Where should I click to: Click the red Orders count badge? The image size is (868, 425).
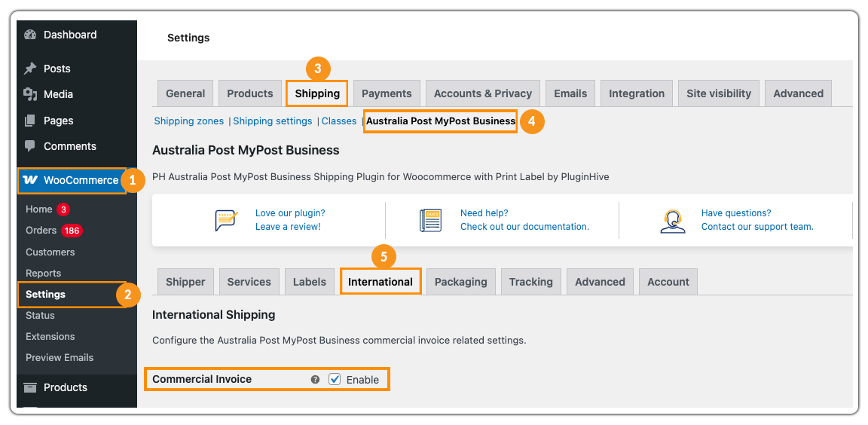point(72,231)
